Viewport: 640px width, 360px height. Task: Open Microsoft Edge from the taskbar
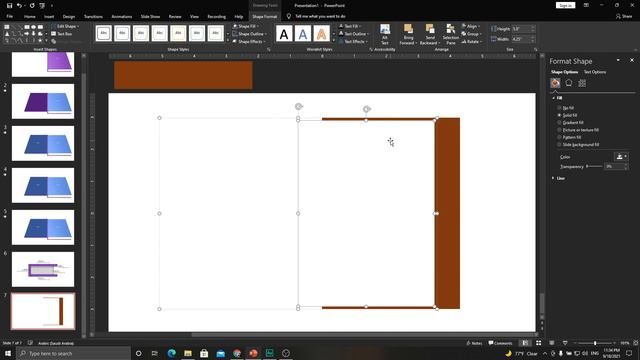pos(171,353)
